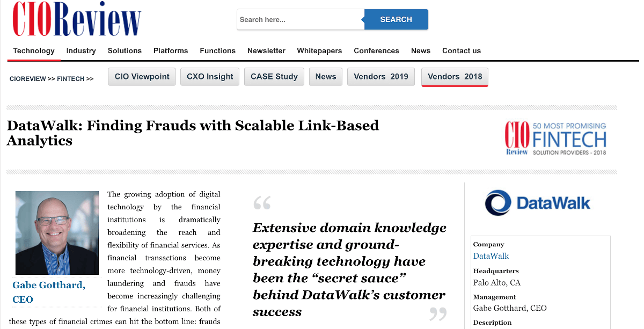Open the Technology menu
Image resolution: width=644 pixels, height=329 pixels.
34,51
